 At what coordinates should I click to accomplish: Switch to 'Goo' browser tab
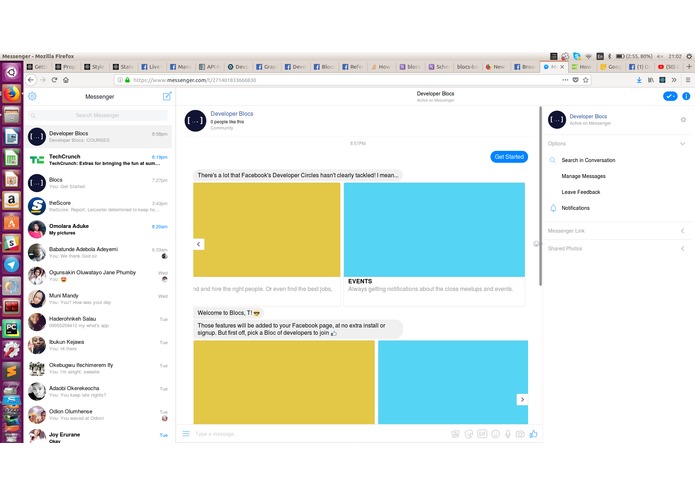pyautogui.click(x=611, y=66)
